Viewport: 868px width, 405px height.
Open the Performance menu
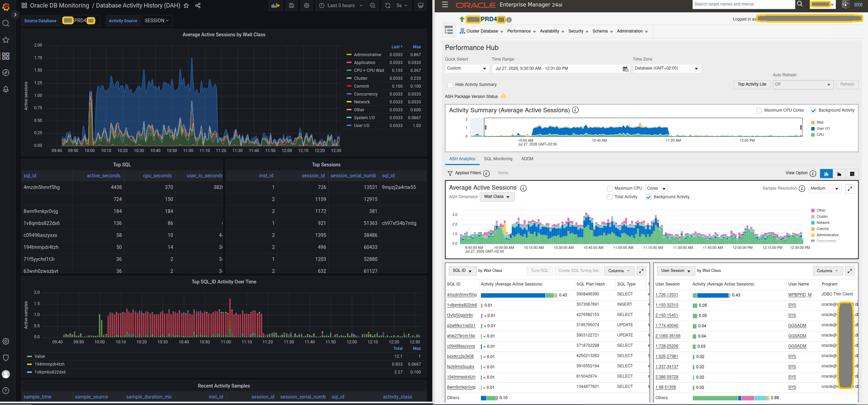(521, 31)
